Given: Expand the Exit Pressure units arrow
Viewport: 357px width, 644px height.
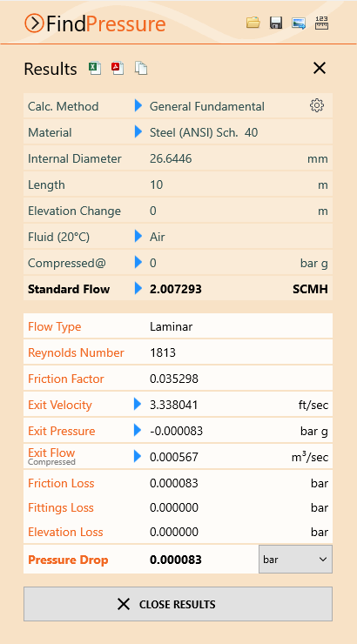Looking at the screenshot, I should [x=138, y=430].
